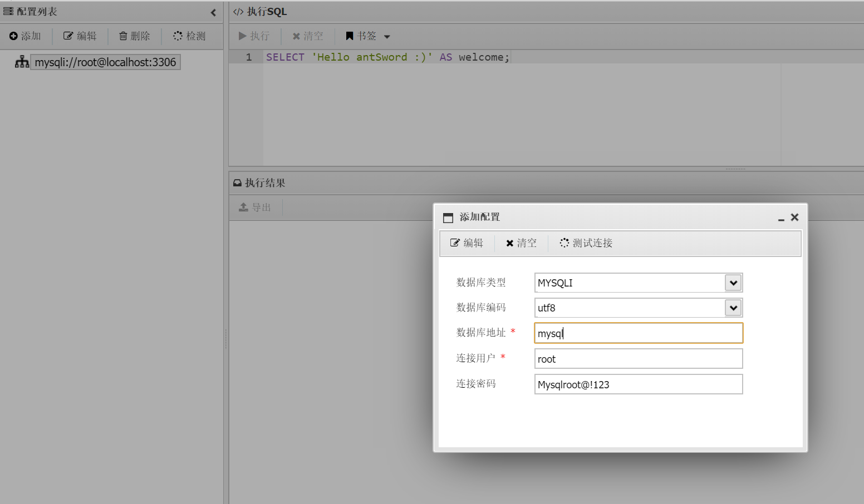Screen dimensions: 864x504
Task: Click the 导出 export button
Action: tap(255, 207)
